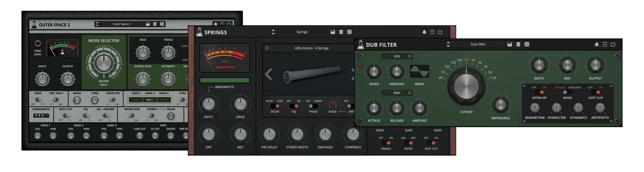
Task: Open the Wave shape selector in Dub Filter
Action: point(419,71)
